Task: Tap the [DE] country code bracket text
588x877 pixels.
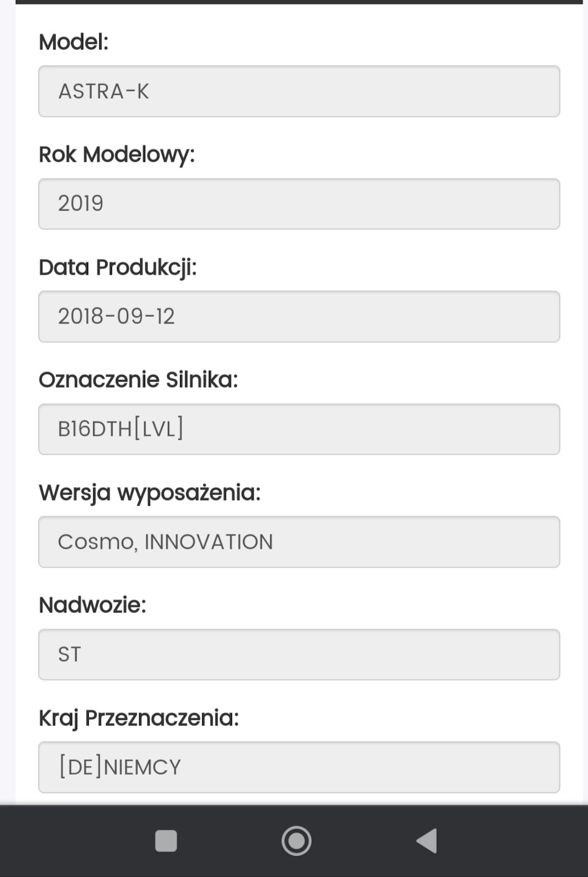Action: (x=80, y=767)
